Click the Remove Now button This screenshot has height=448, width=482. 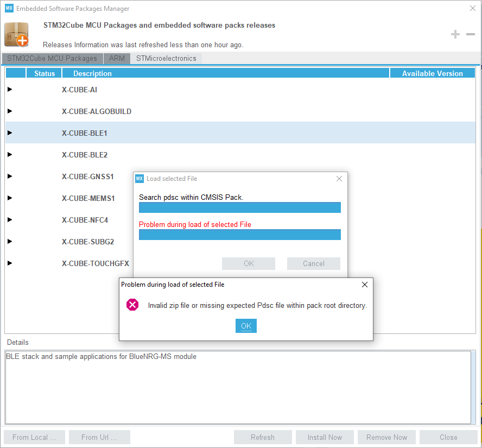click(386, 437)
